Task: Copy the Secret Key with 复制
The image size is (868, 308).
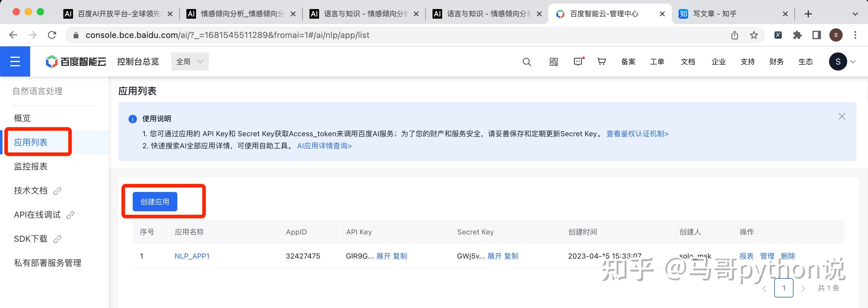Action: pyautogui.click(x=511, y=256)
